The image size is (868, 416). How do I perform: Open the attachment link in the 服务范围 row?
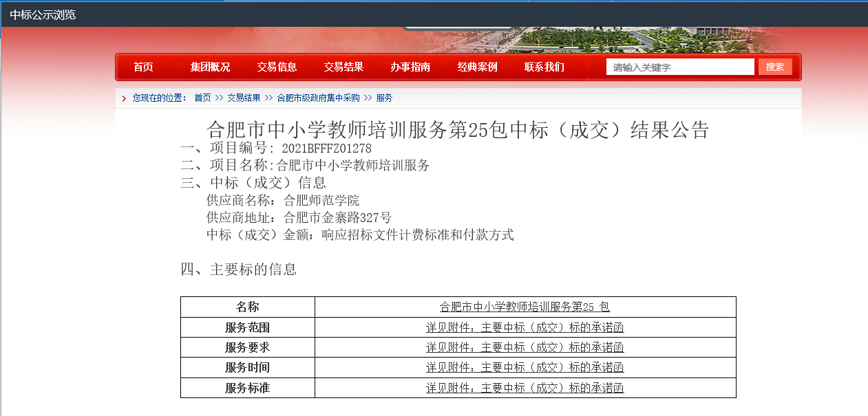pos(525,328)
